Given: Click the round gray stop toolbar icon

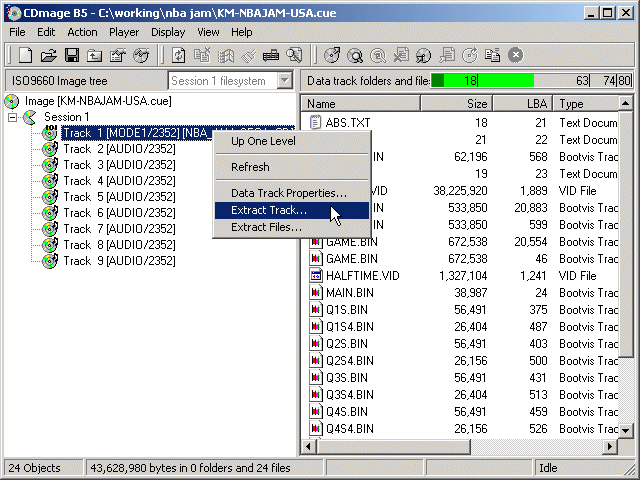Looking at the screenshot, I should pyautogui.click(x=516, y=55).
